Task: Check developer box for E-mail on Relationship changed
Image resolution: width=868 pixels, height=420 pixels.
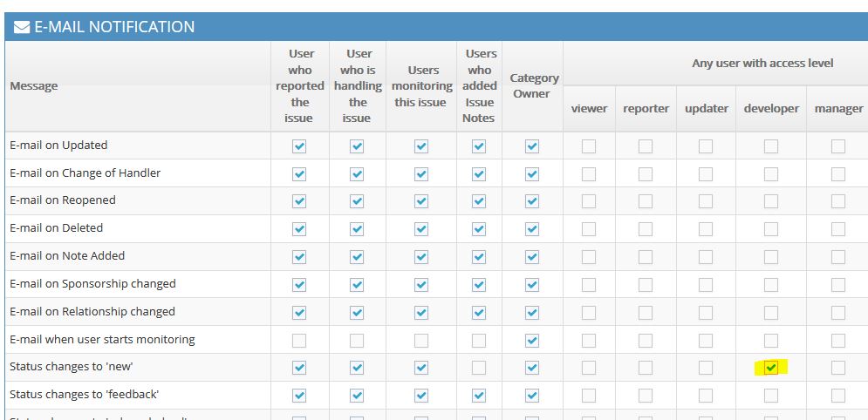Action: pyautogui.click(x=771, y=313)
